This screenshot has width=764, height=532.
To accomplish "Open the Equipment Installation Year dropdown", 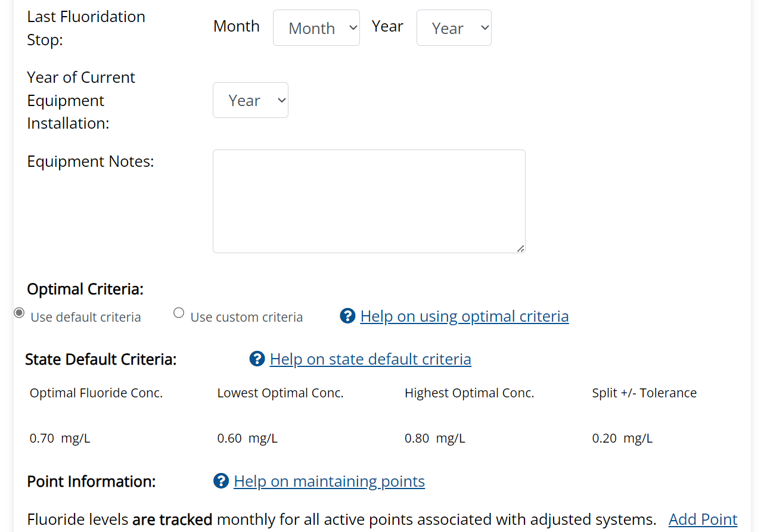I will pos(250,100).
